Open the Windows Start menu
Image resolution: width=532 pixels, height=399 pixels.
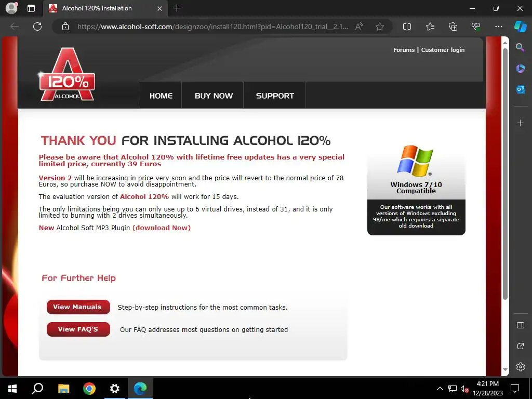tap(12, 389)
